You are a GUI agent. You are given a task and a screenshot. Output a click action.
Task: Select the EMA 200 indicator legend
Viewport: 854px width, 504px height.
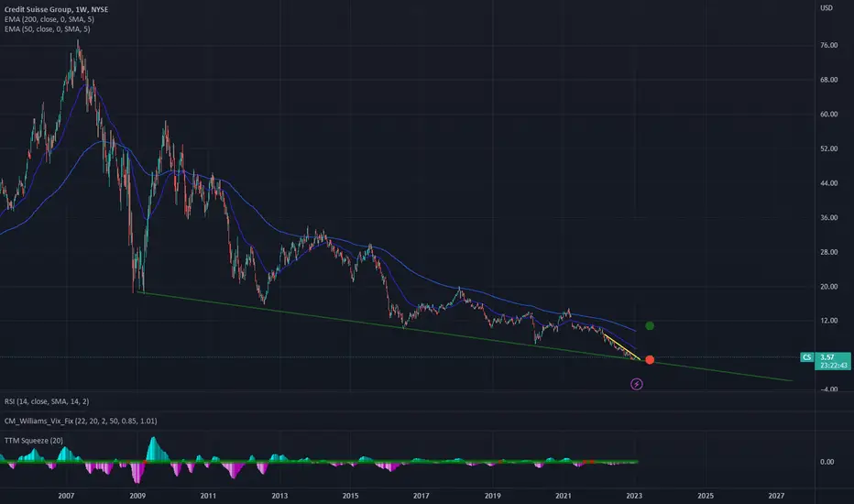tap(49, 19)
